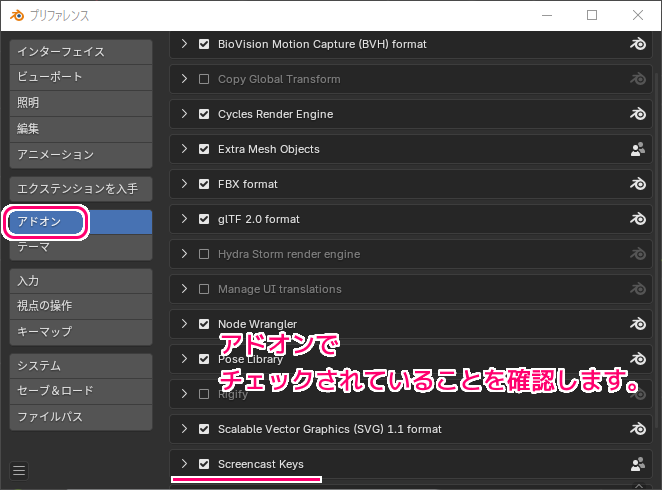Click Blender icon on Cycles Render Engine row
This screenshot has width=662, height=490.
point(638,114)
